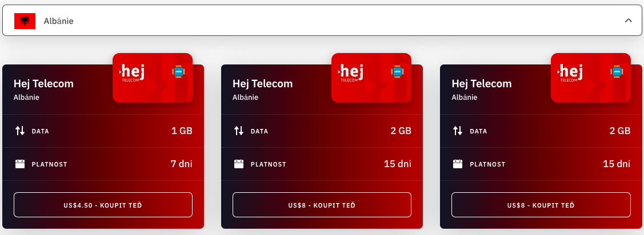644x235 pixels.
Task: Click the Hej Telecom title on the rightmost card
Action: point(481,84)
